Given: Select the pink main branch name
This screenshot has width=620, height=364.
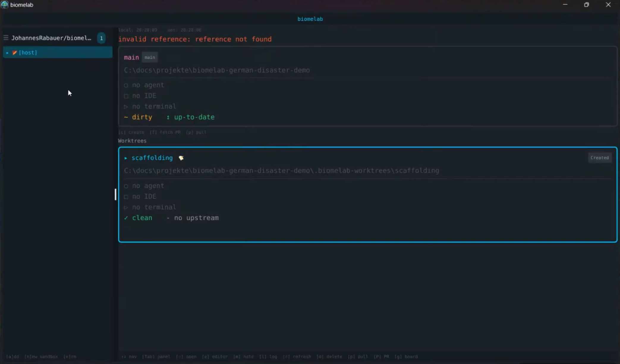Looking at the screenshot, I should tap(131, 57).
